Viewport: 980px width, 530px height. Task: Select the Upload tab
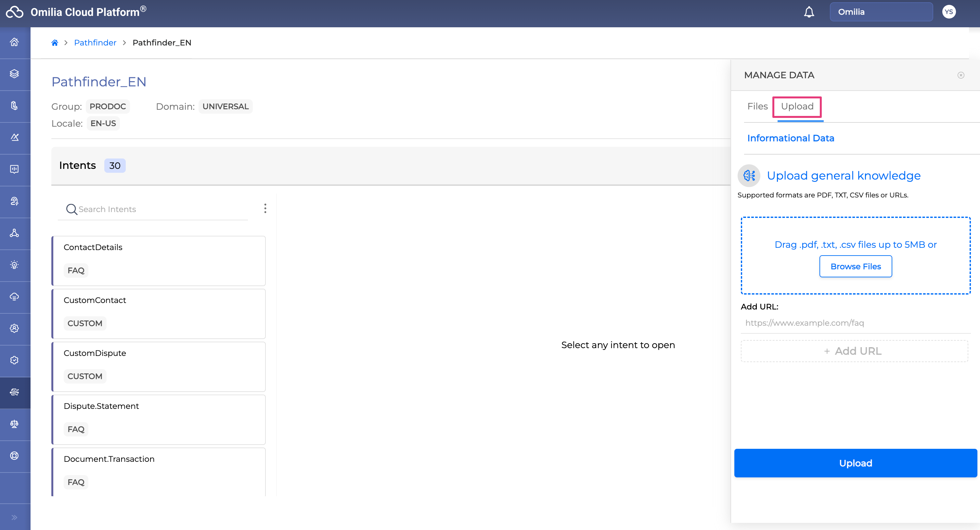(x=797, y=107)
